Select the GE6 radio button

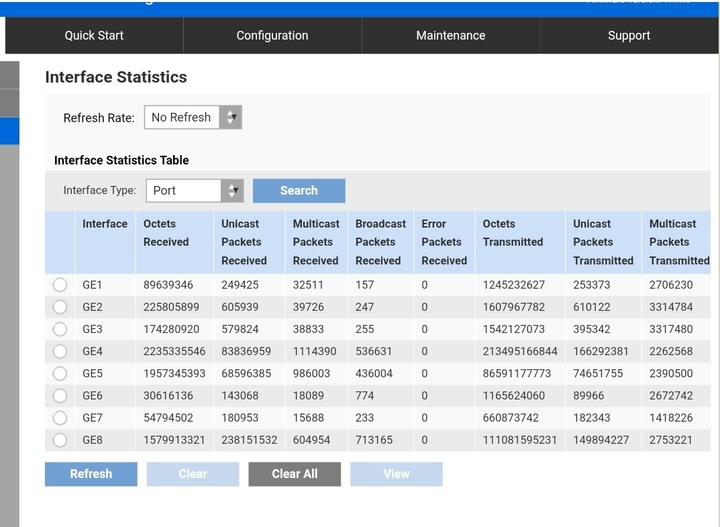coord(60,396)
